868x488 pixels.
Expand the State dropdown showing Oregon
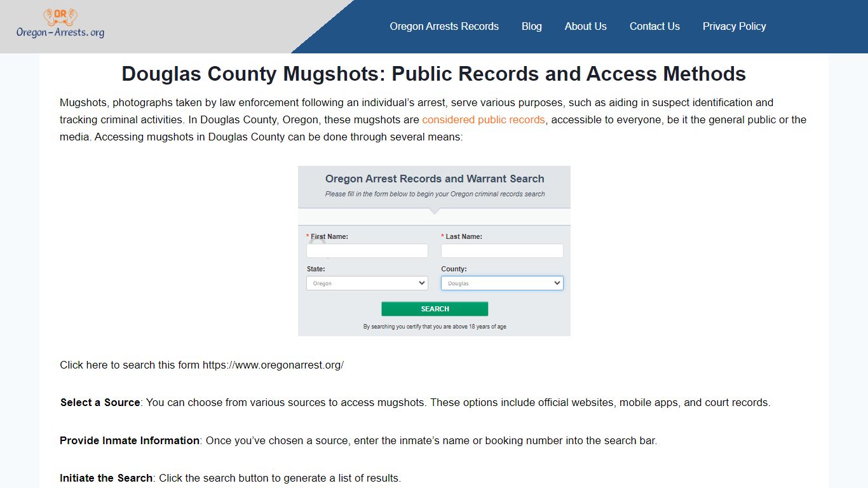click(x=367, y=283)
